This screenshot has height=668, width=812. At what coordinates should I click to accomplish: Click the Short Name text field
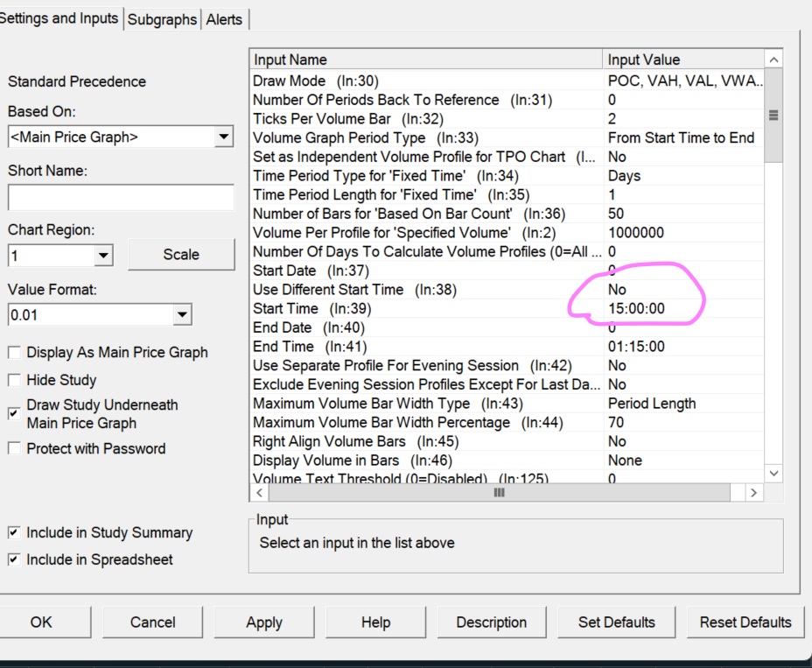121,197
